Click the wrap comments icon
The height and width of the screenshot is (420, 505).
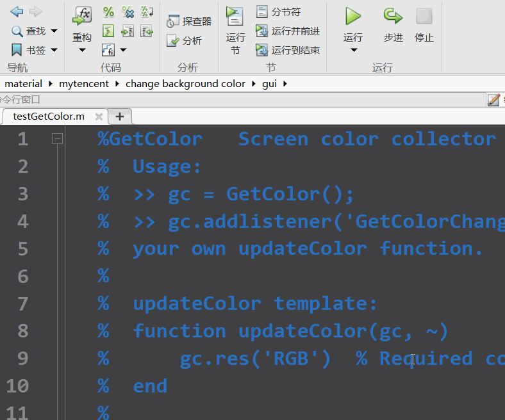tap(147, 12)
